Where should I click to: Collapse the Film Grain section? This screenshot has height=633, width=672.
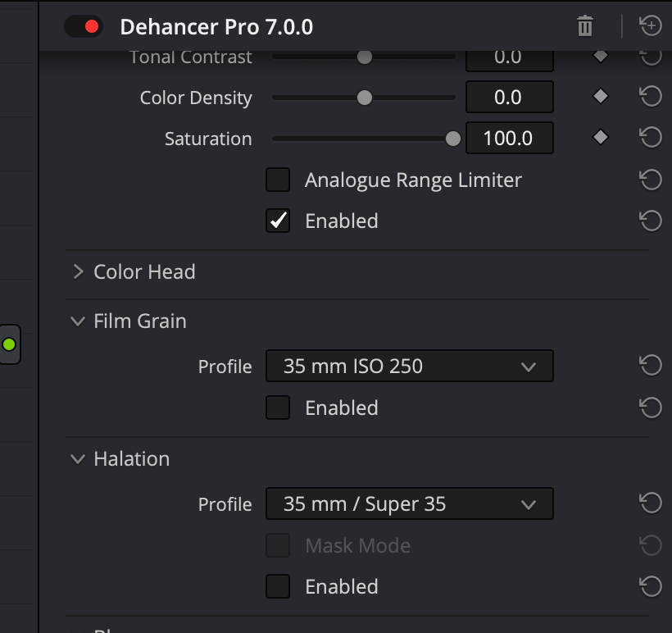pos(79,321)
